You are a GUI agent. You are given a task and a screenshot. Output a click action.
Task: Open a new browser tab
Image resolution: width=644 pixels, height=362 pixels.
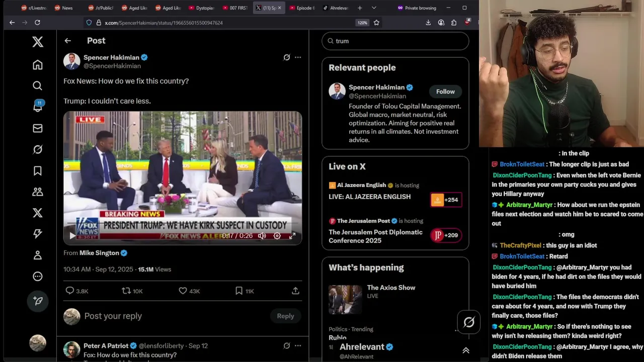pyautogui.click(x=360, y=8)
